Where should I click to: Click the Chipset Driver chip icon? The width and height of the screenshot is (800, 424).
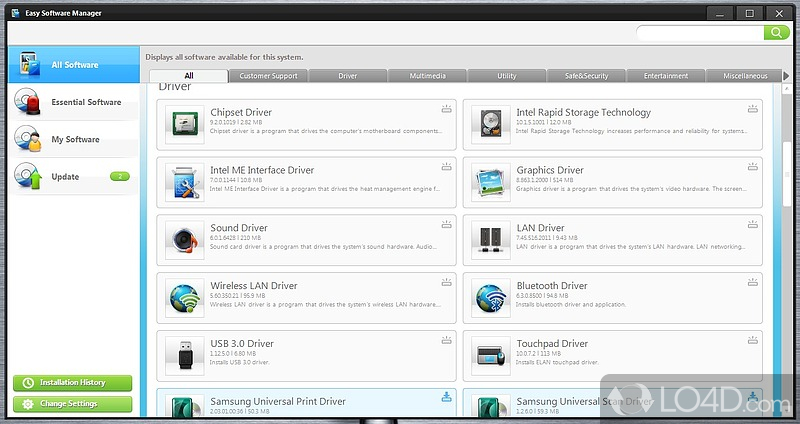pyautogui.click(x=182, y=124)
